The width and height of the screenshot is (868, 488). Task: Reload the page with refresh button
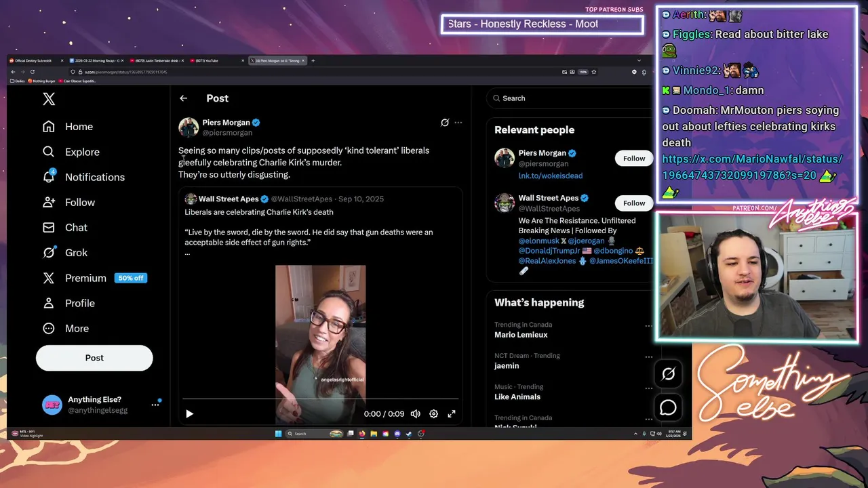[32, 72]
